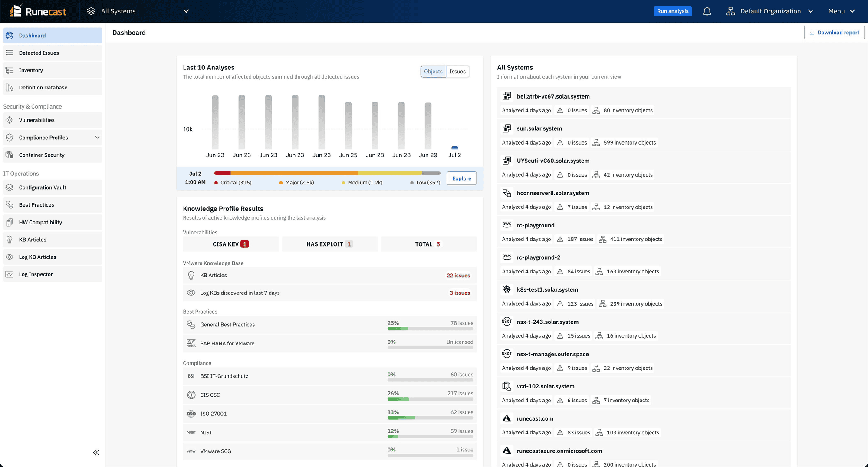Image resolution: width=868 pixels, height=467 pixels.
Task: Click the ISO 27001 33% progress bar
Action: click(x=430, y=418)
